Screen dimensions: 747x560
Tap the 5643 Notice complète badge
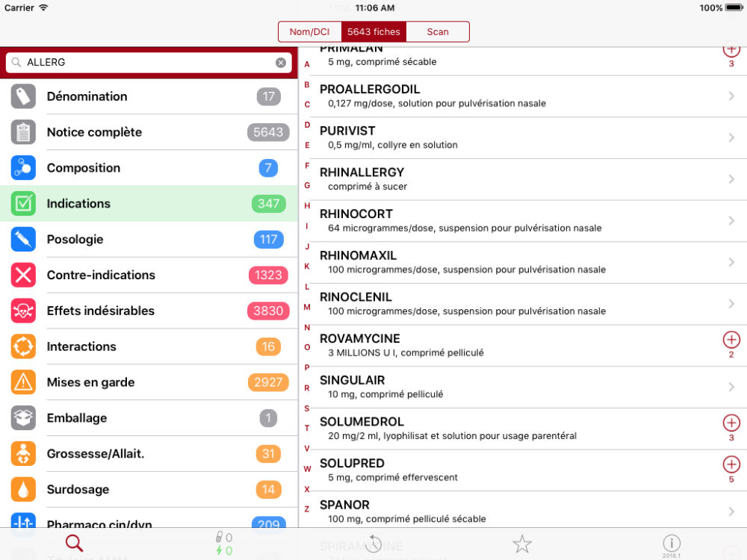pyautogui.click(x=268, y=132)
